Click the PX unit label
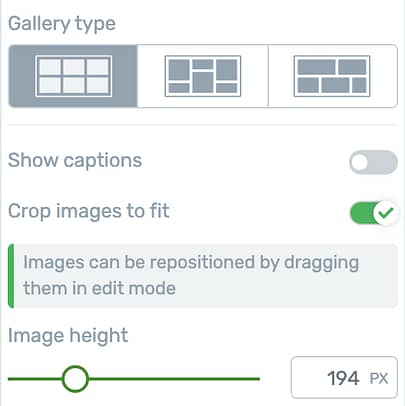This screenshot has height=406, width=405. [x=379, y=378]
